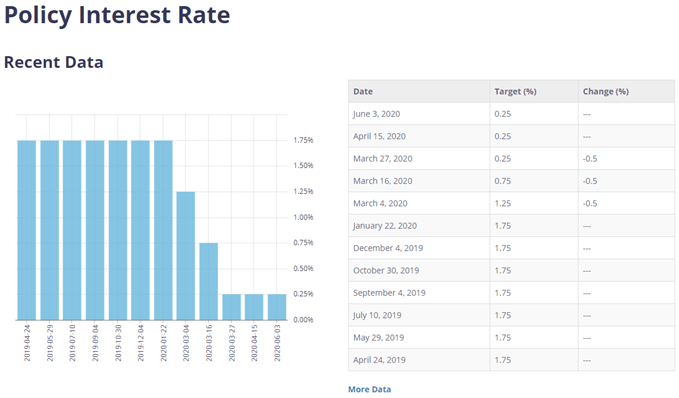Select the December 4, 2019 date cell
Viewport: 679px width, 398px height.
coord(419,248)
